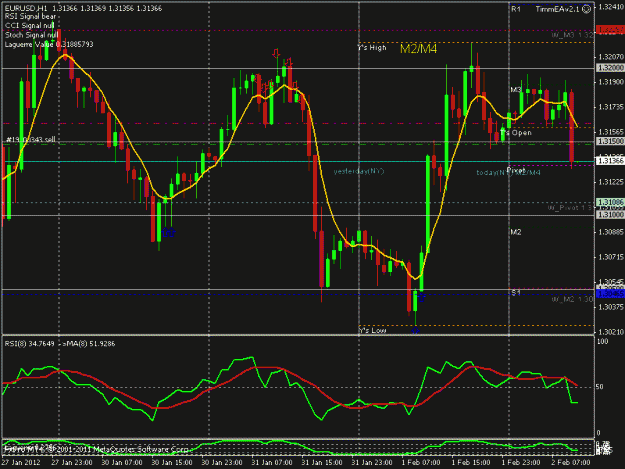Image resolution: width=625 pixels, height=469 pixels.
Task: Click the 'Y's Low' line label
Action: pyautogui.click(x=372, y=330)
